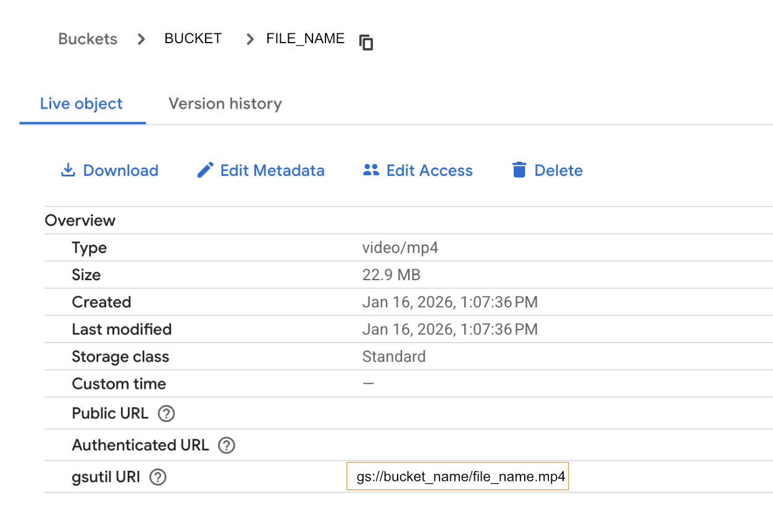
Task: Click the trash icon beside Delete
Action: pyautogui.click(x=519, y=170)
